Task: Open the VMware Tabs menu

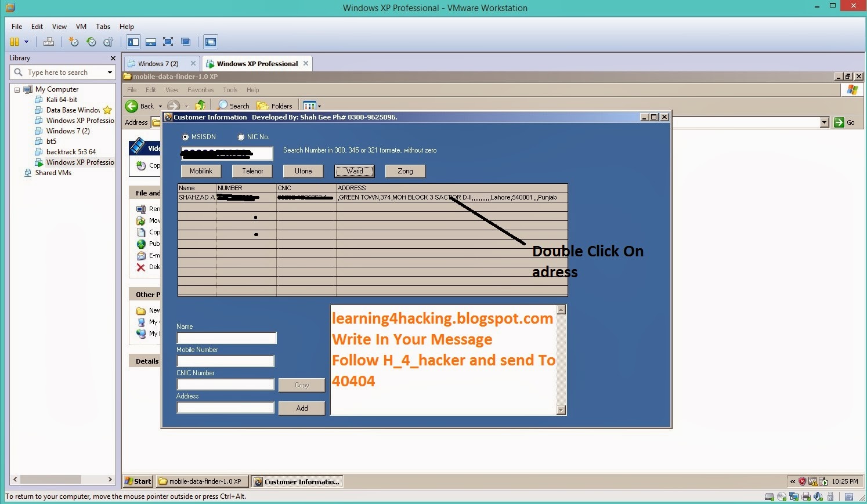Action: 103,27
